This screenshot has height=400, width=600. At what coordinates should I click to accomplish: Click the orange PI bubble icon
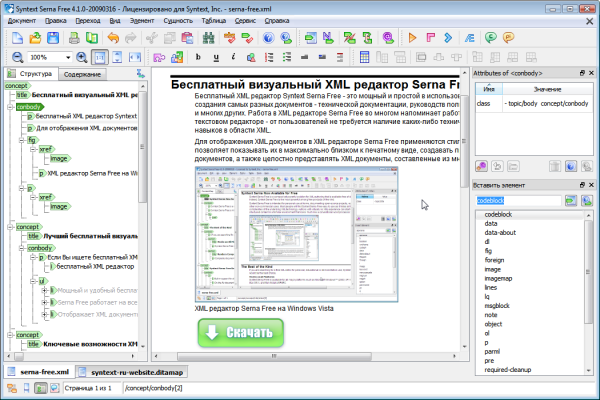click(x=508, y=38)
